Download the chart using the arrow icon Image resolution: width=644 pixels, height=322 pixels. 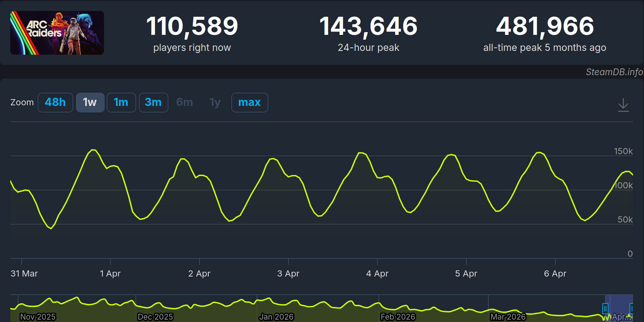(x=623, y=105)
